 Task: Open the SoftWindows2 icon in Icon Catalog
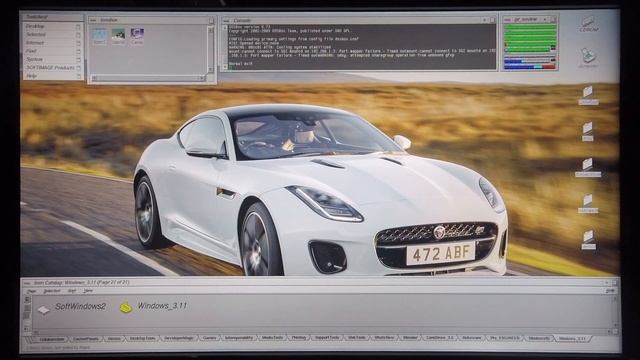click(x=43, y=310)
